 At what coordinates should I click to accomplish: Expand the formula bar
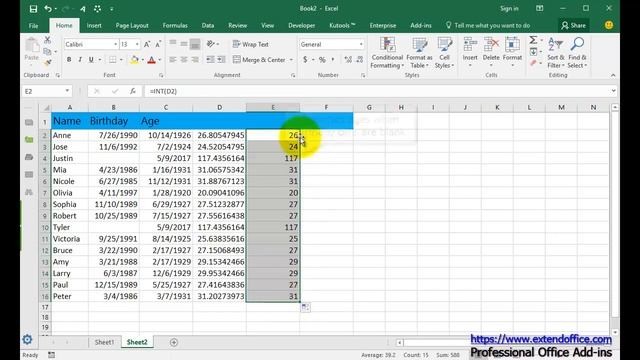pyautogui.click(x=613, y=91)
